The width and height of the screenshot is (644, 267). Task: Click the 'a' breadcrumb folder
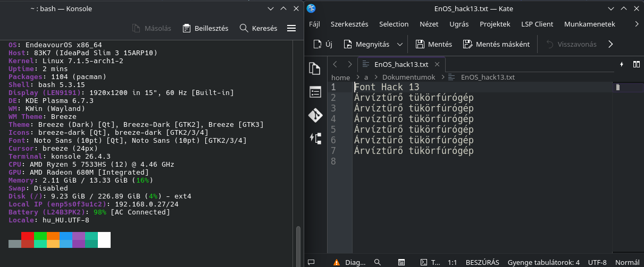click(366, 77)
